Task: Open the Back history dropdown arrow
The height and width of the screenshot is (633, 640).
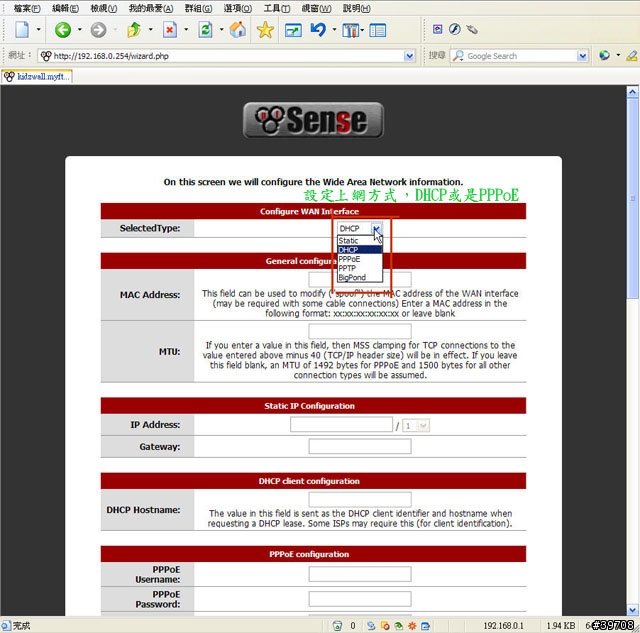Action: click(80, 30)
